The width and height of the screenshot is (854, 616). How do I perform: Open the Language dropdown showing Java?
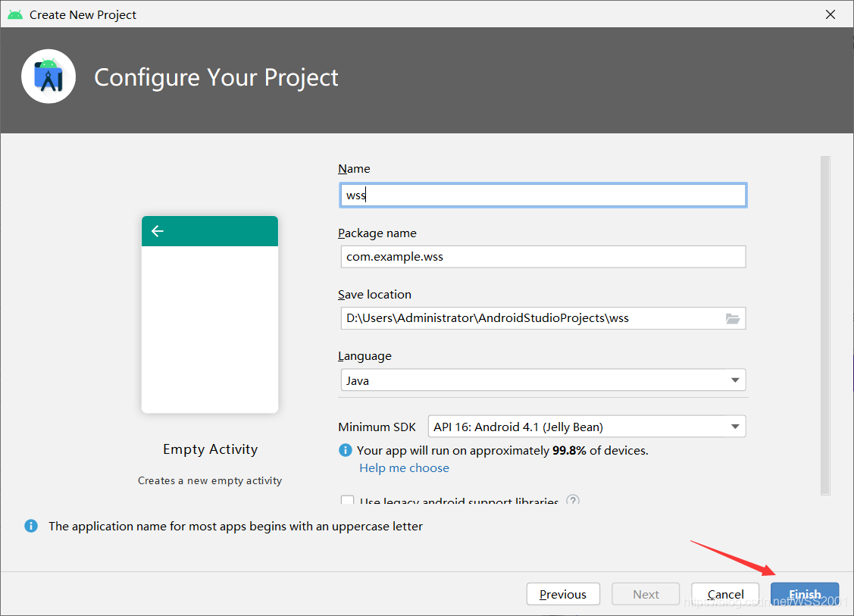click(543, 380)
